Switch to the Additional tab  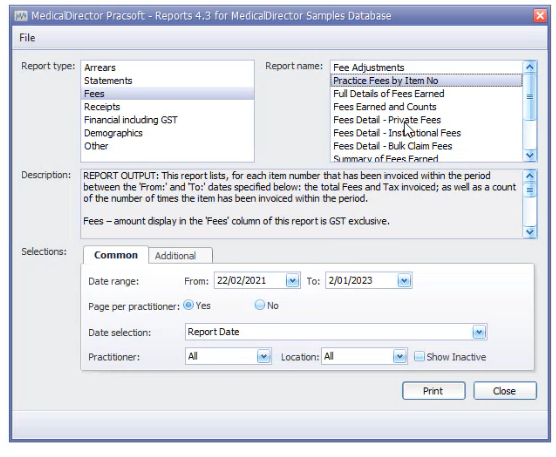(180, 256)
